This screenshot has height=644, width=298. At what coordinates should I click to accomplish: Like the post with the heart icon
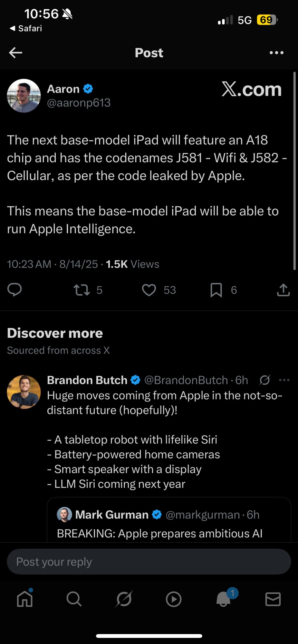click(x=149, y=290)
